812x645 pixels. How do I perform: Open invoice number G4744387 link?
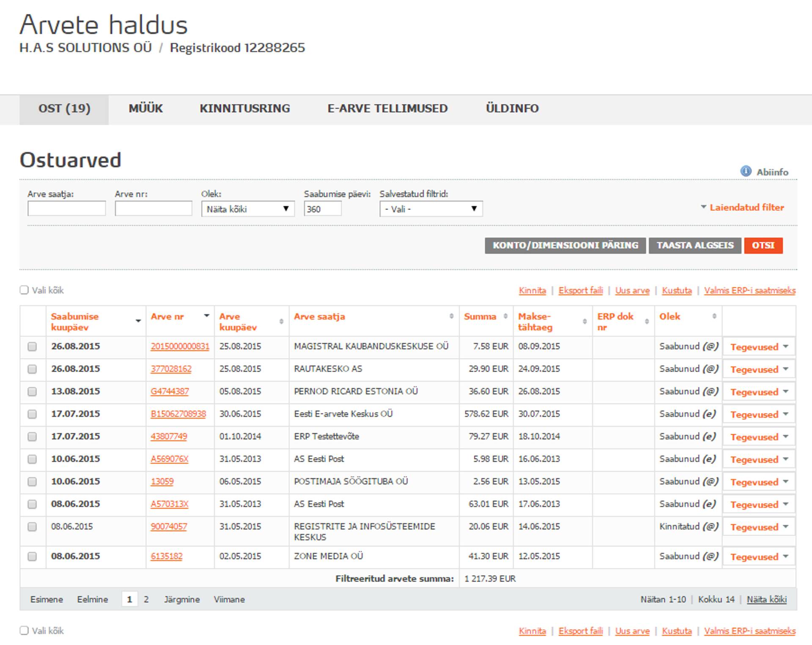click(170, 391)
